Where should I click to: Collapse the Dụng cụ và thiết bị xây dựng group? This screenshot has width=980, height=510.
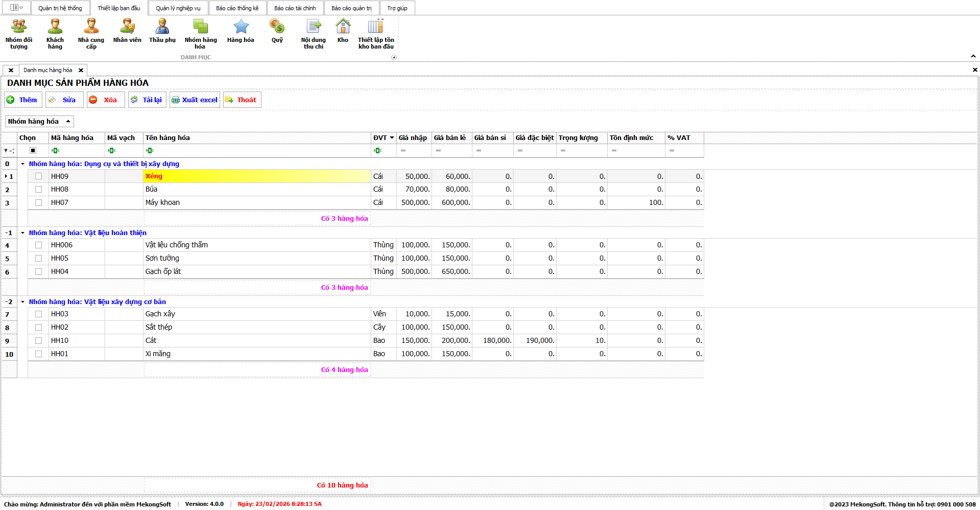tap(23, 164)
